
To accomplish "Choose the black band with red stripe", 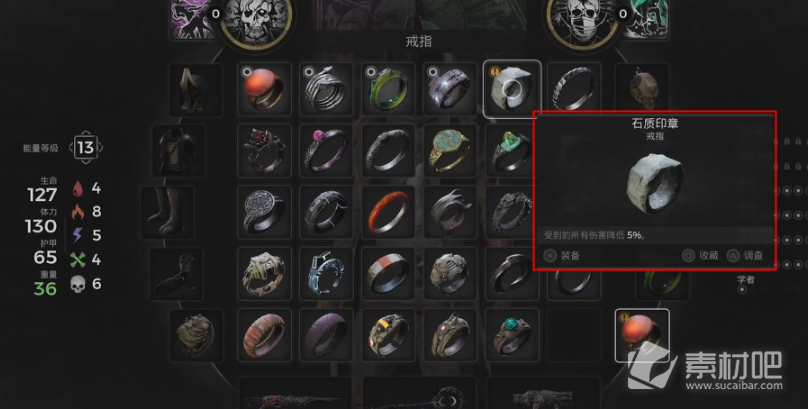I will pyautogui.click(x=388, y=274).
